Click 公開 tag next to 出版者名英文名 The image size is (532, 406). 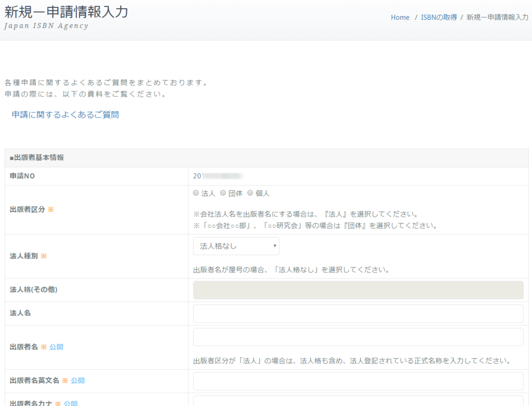78,381
